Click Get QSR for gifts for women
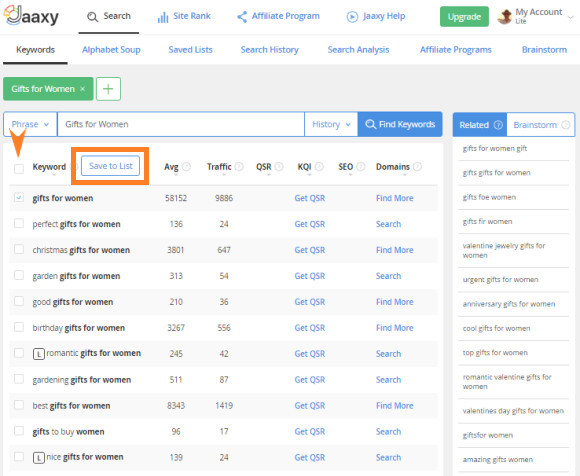580x476 pixels. coord(310,198)
